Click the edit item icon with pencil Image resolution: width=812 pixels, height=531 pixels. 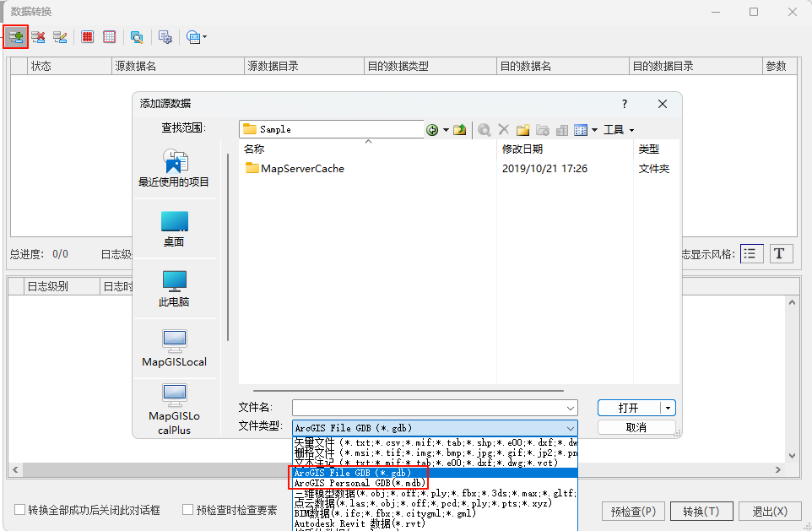[x=60, y=37]
